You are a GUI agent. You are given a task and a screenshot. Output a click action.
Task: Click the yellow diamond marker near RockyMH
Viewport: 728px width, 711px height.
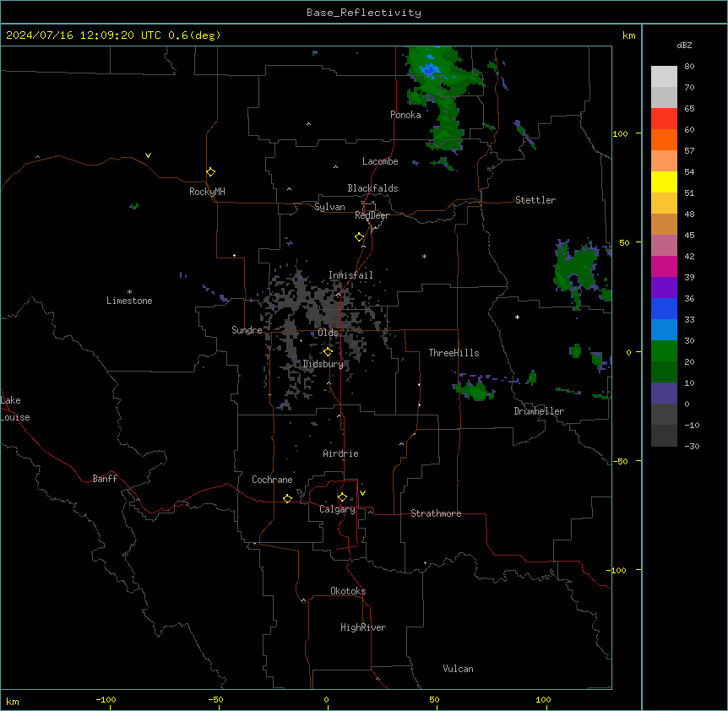[x=210, y=172]
